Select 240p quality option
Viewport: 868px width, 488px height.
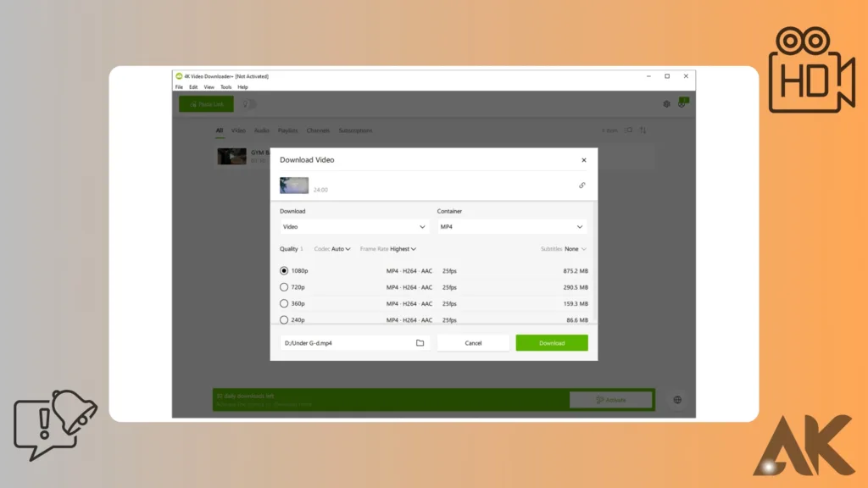(284, 319)
